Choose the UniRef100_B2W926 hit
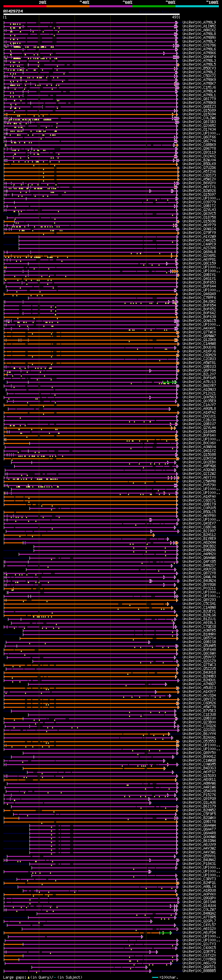 [199, 191]
